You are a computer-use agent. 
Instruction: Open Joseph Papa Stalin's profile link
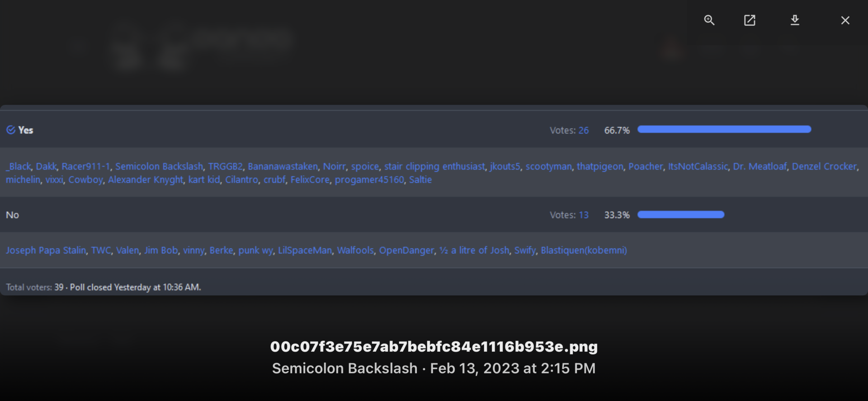pyautogui.click(x=46, y=251)
